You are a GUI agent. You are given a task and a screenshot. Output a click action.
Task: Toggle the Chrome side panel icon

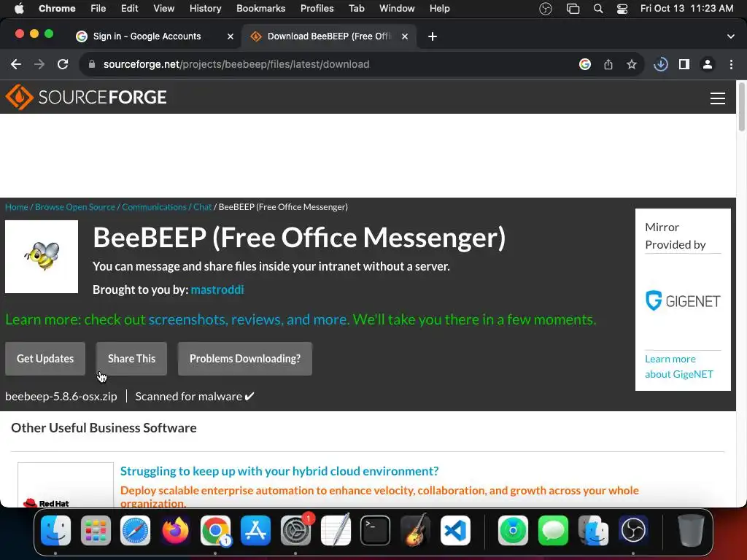click(x=684, y=64)
